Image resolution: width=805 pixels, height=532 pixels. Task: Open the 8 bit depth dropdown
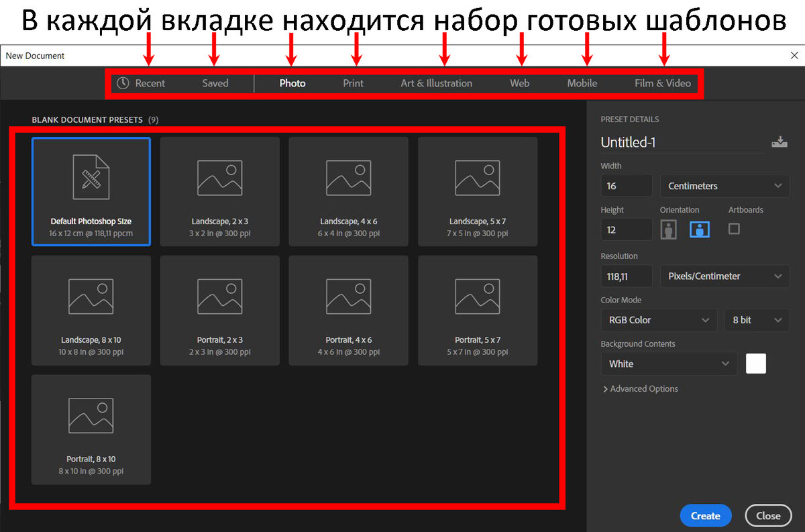point(757,320)
